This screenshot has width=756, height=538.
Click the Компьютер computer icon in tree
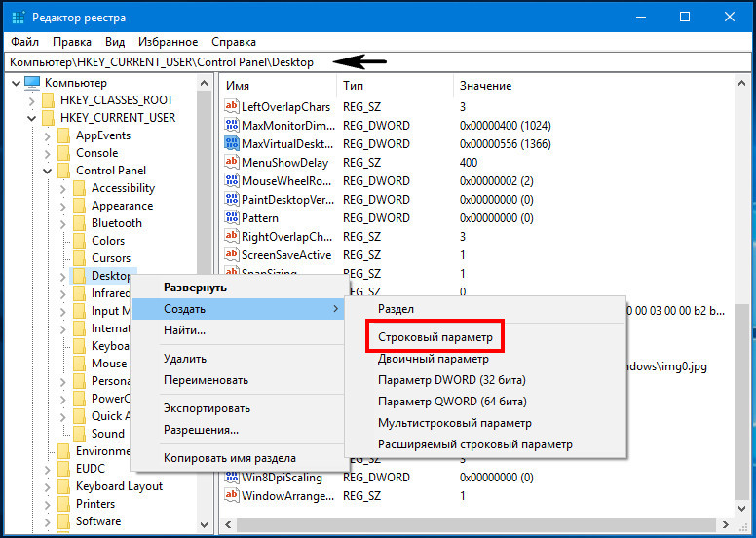[32, 83]
